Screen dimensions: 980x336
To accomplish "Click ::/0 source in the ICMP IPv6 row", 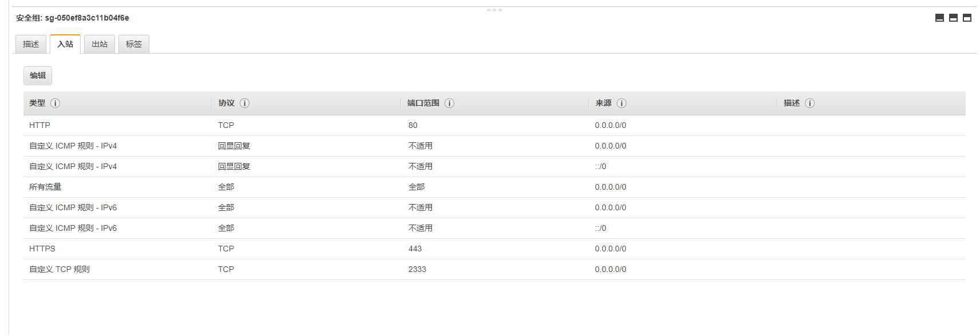I will tap(601, 228).
